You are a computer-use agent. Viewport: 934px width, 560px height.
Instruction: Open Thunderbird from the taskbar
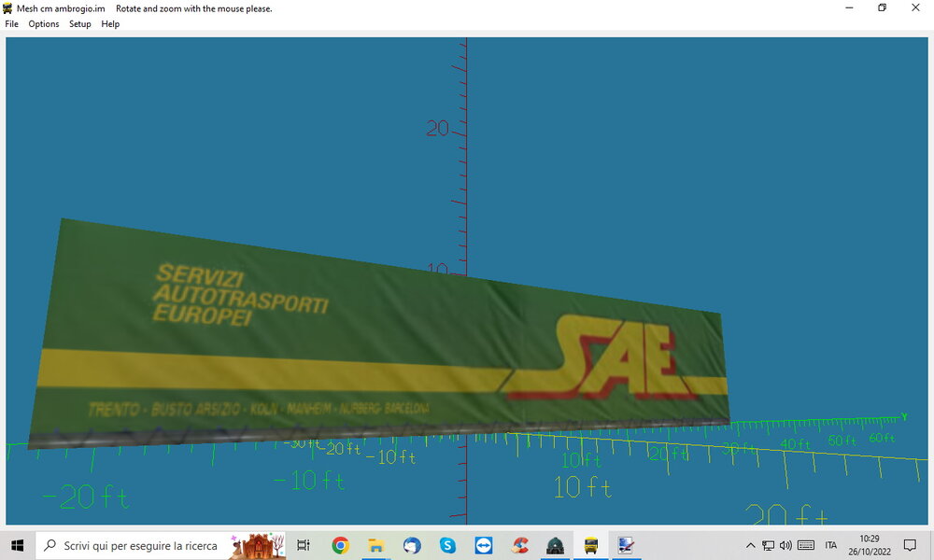pyautogui.click(x=412, y=545)
